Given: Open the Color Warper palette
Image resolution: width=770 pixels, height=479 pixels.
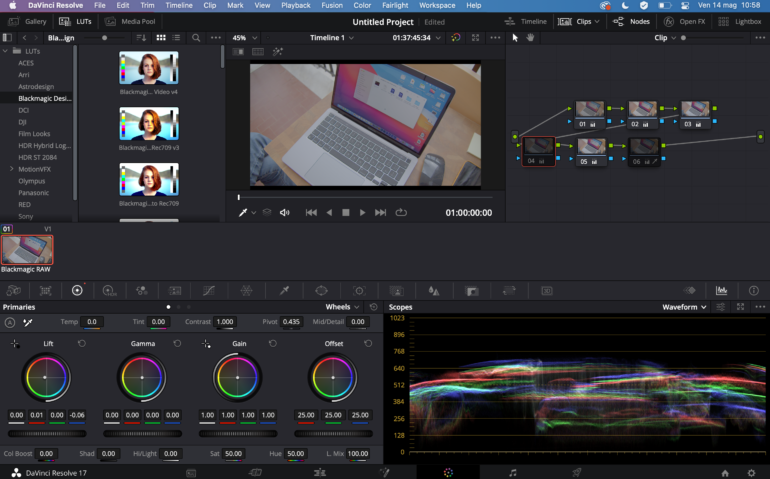Looking at the screenshot, I should (247, 290).
